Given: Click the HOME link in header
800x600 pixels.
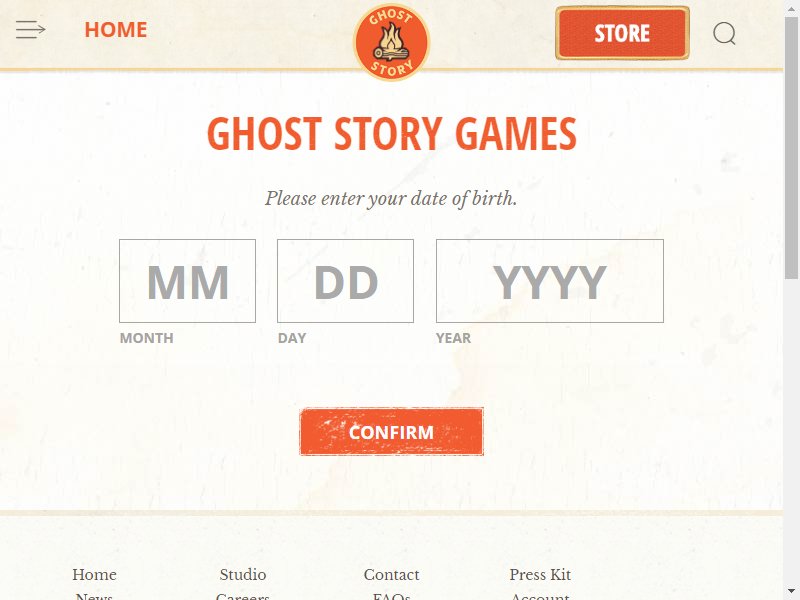Looking at the screenshot, I should click(116, 30).
